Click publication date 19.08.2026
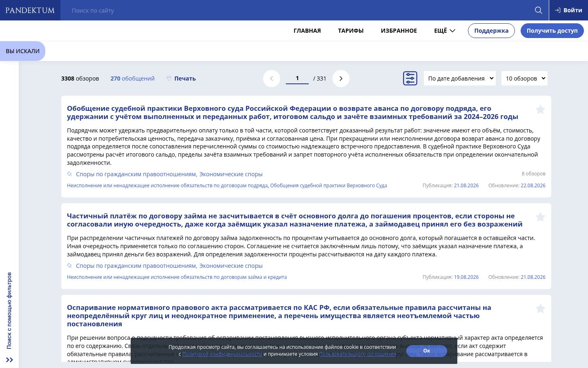The image size is (588, 368). coord(466,277)
